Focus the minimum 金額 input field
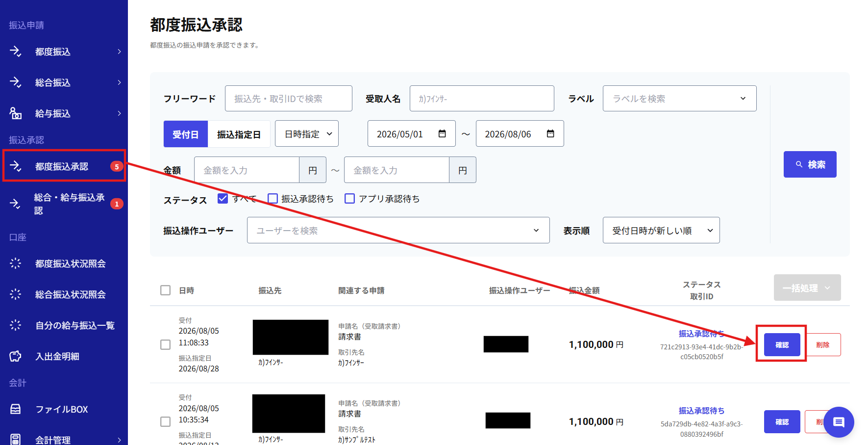The width and height of the screenshot is (868, 445). click(247, 170)
